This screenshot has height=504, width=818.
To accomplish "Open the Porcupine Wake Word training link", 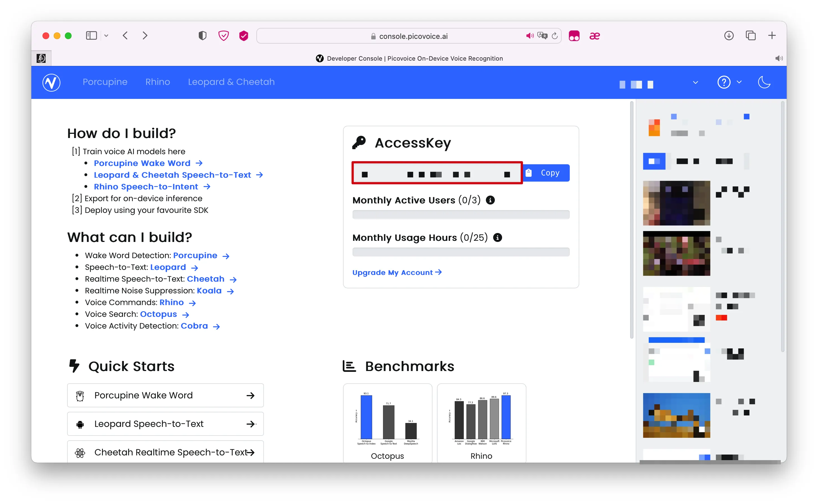I will click(x=148, y=163).
